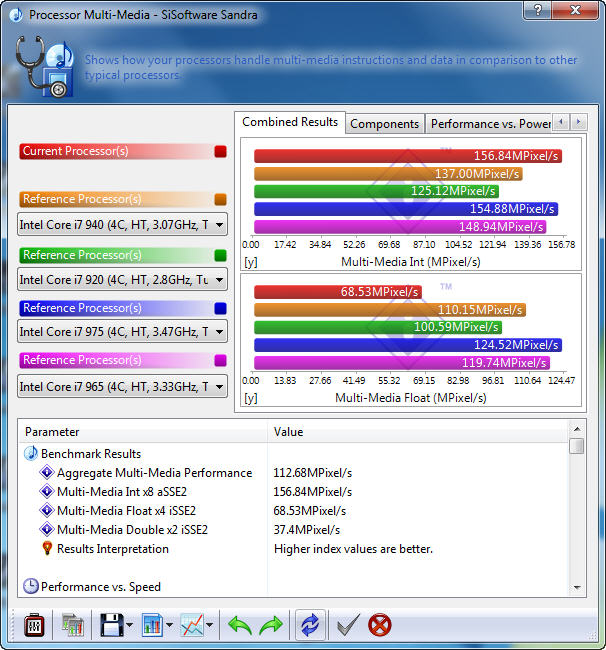Click the 137.00MPixel/s orange bar
The width and height of the screenshot is (606, 650).
[x=388, y=174]
